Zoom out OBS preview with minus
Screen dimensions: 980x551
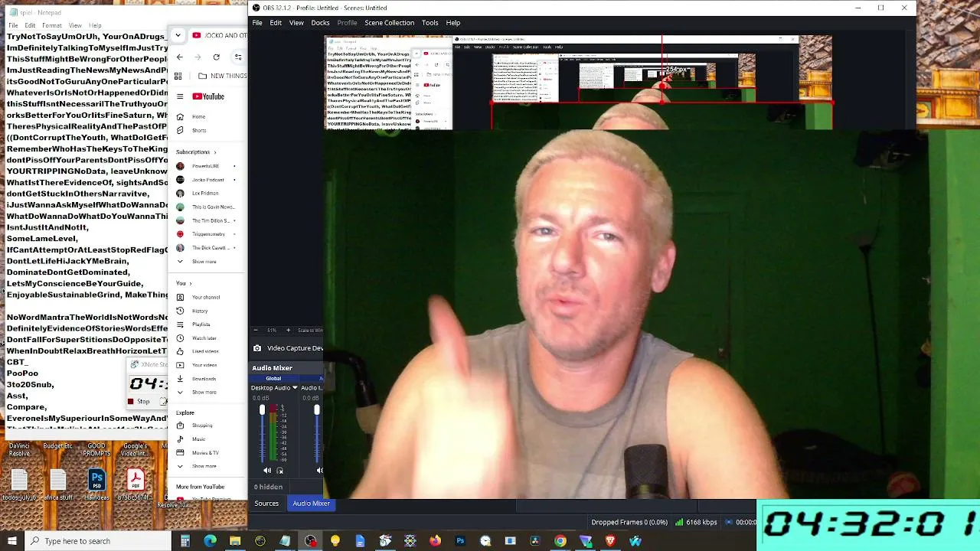coord(256,330)
